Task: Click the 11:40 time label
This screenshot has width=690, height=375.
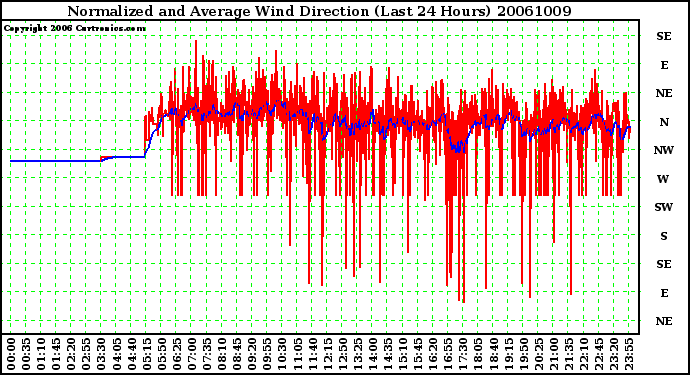Action: coord(312,354)
